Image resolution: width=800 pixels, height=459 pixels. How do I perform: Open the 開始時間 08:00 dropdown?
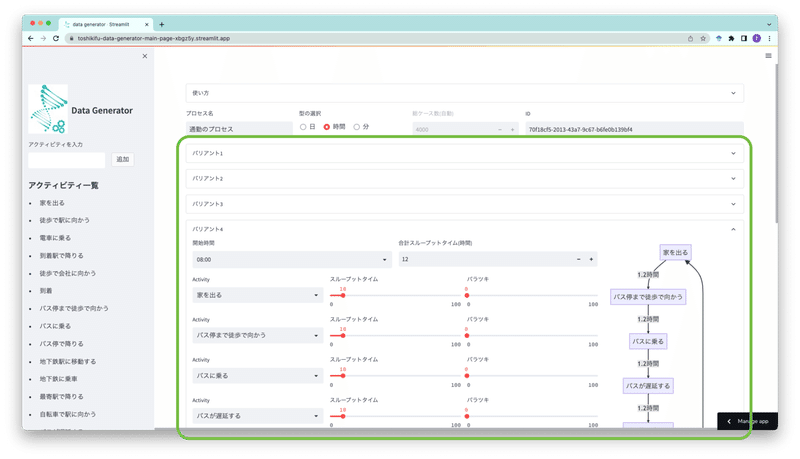292,260
